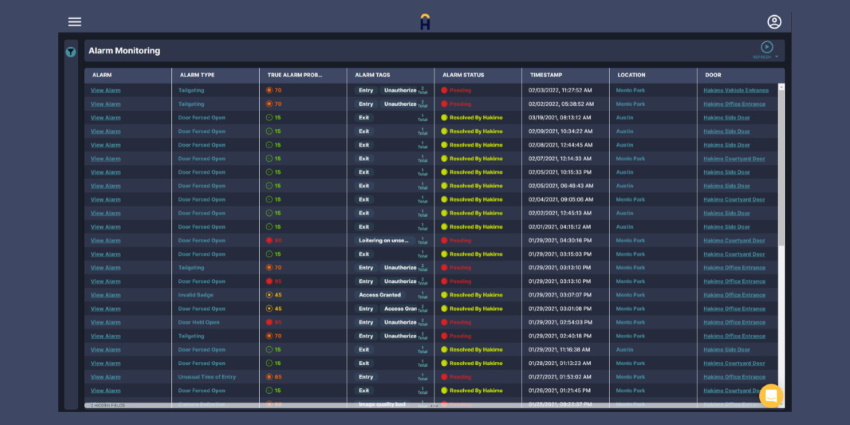Click the Alarm Status column header
Screen dimensions: 850x425
coord(463,75)
